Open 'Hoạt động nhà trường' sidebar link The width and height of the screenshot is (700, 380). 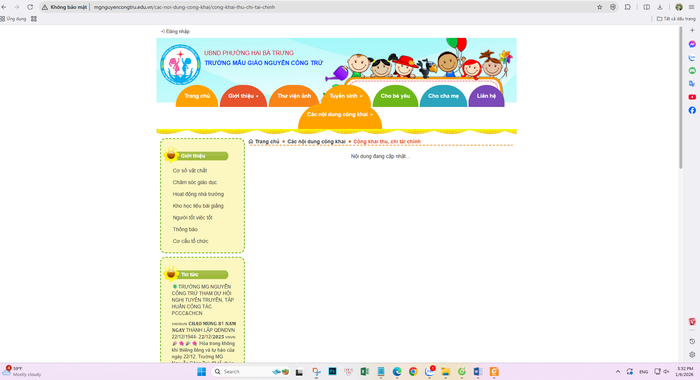(x=198, y=194)
